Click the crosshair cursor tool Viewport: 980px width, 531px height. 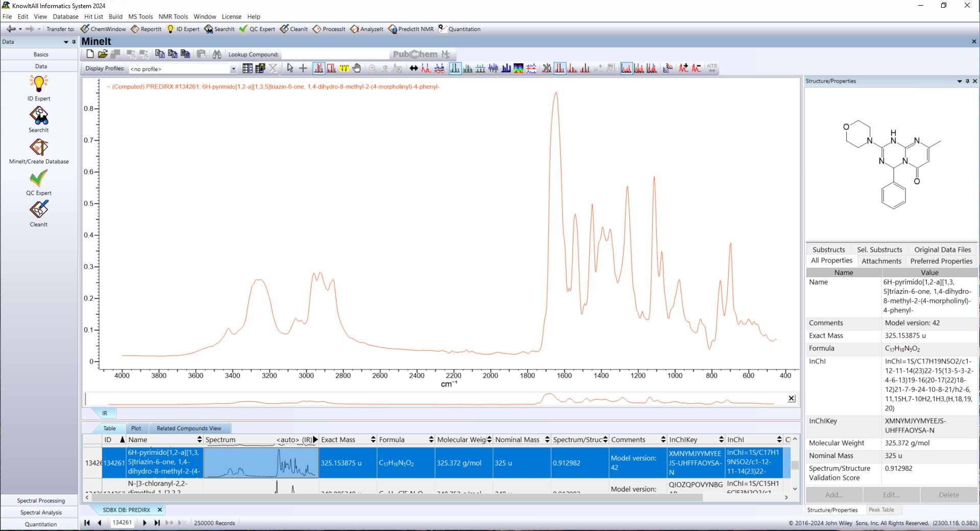(x=303, y=68)
